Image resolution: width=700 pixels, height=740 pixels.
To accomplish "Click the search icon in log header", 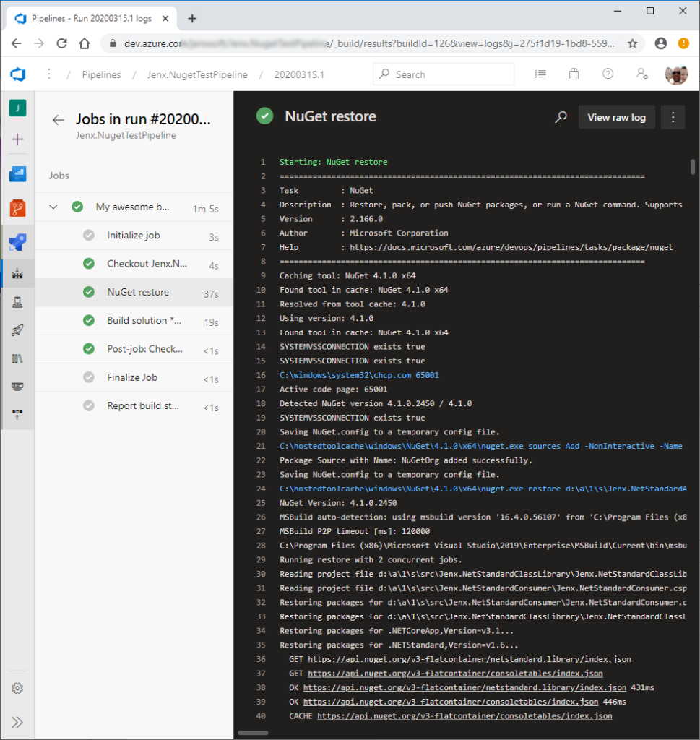I will tap(561, 117).
